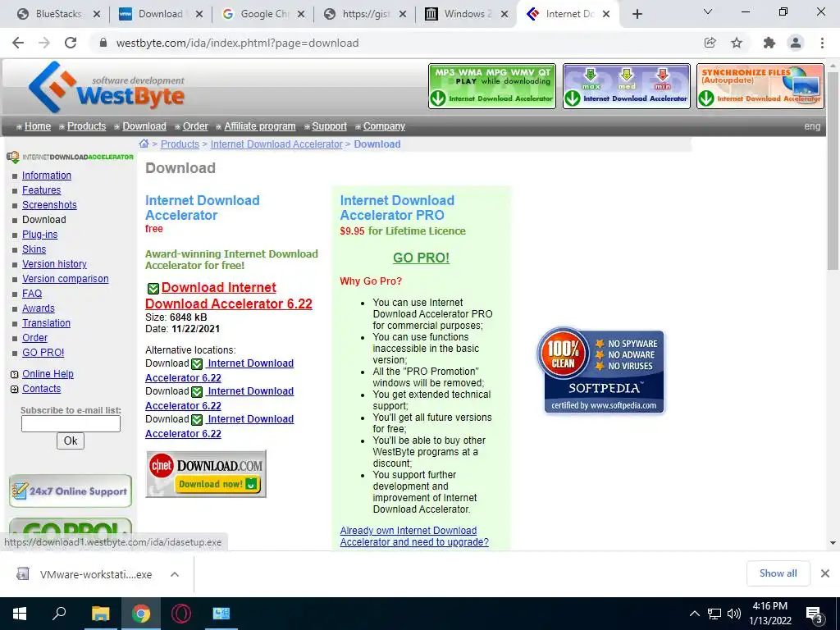The height and width of the screenshot is (630, 840).
Task: Reload the page with the refresh icon
Action: pos(71,43)
